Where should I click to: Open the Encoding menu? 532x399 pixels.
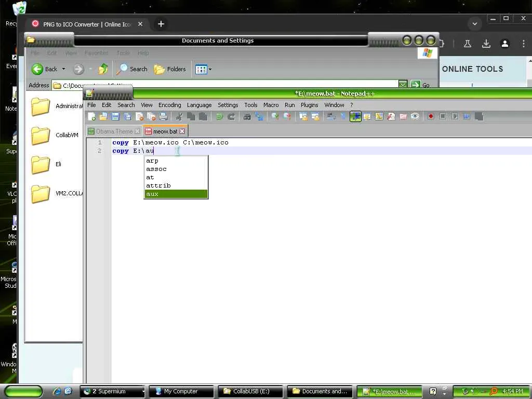[x=170, y=105]
